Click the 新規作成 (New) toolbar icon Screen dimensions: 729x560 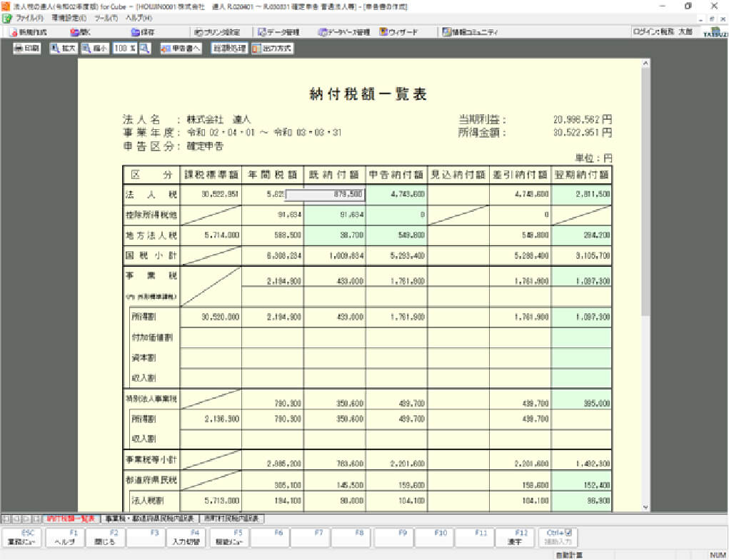pos(28,32)
